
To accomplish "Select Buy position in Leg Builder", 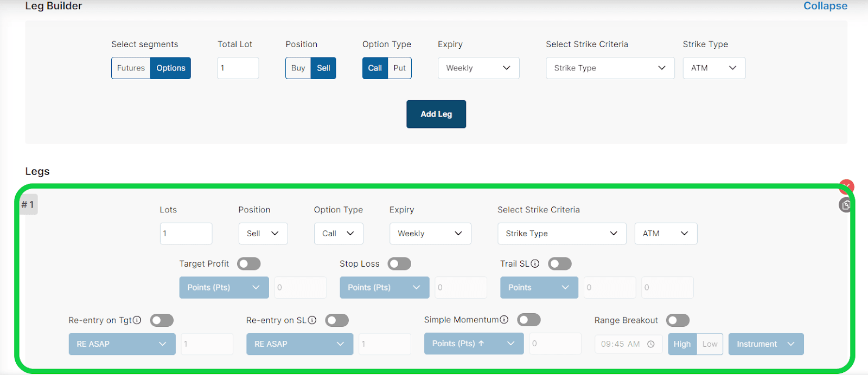I will tap(298, 68).
